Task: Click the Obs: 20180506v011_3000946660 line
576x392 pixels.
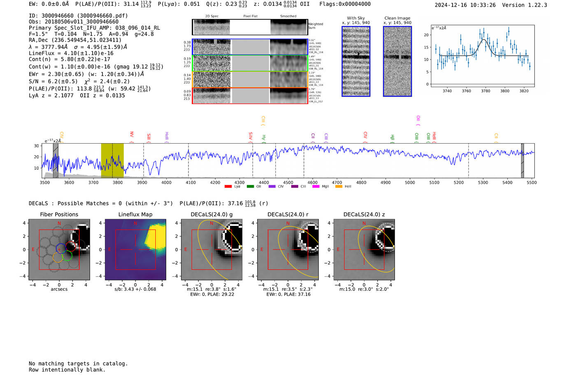Action: (x=74, y=22)
